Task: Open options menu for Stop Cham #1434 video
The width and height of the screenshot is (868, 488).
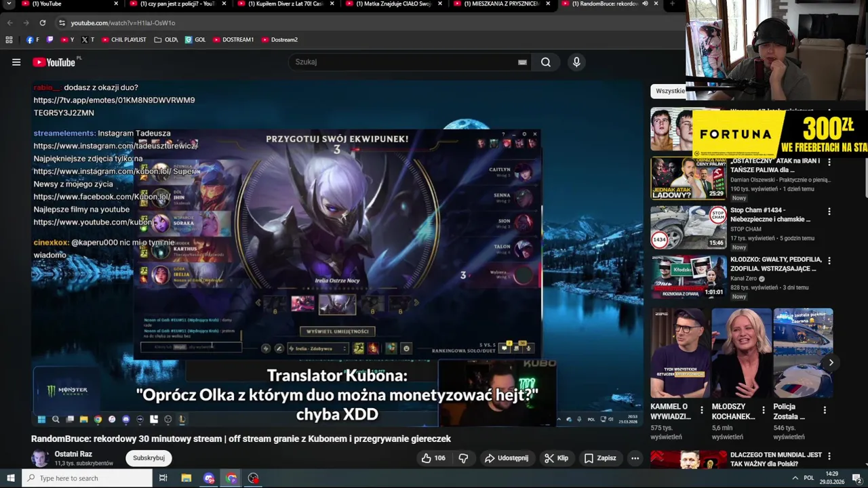Action: click(x=829, y=211)
